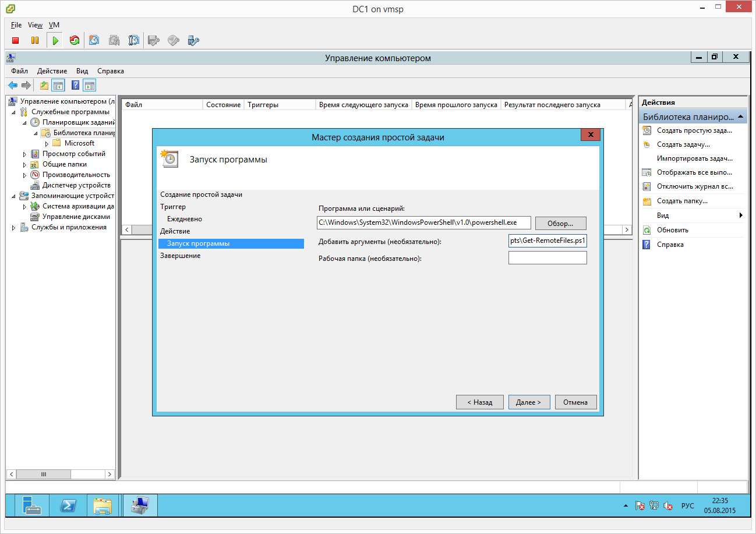Open the Действие menu
The image size is (756, 534).
click(52, 71)
